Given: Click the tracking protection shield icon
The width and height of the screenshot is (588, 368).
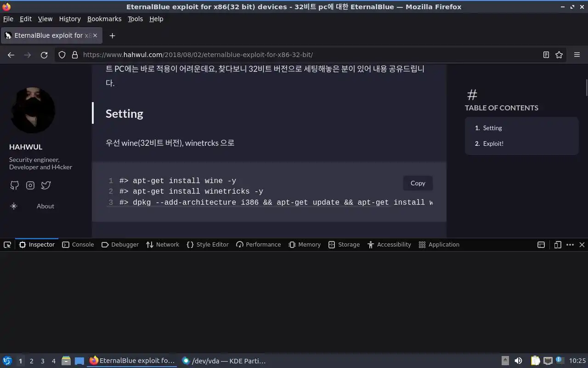Looking at the screenshot, I should point(62,55).
